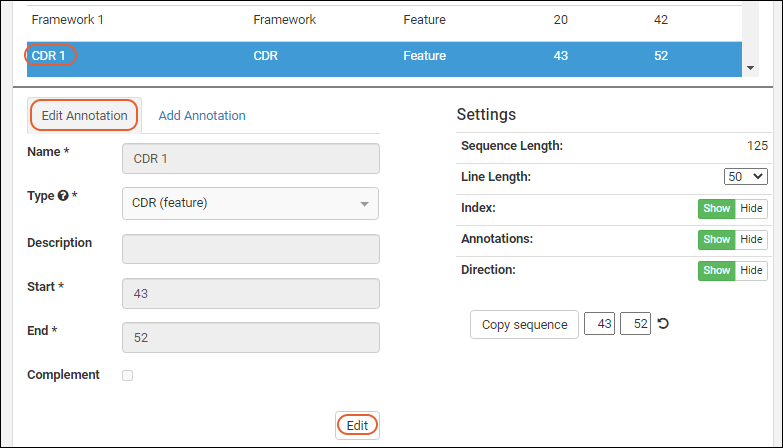Image resolution: width=783 pixels, height=448 pixels.
Task: Open the Line Length dropdown
Action: (745, 177)
